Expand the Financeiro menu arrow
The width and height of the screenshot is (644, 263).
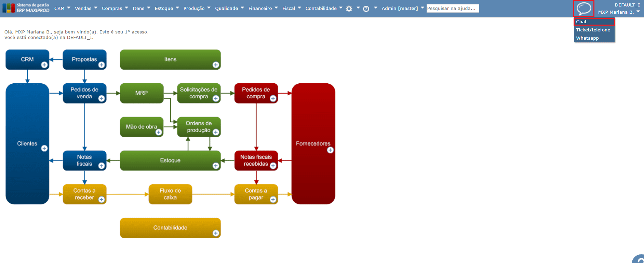point(276,8)
